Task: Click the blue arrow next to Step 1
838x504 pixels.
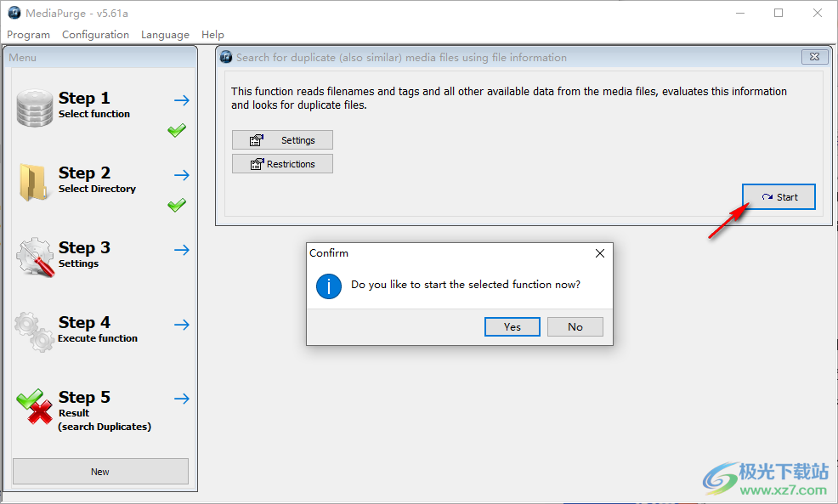Action: point(181,100)
